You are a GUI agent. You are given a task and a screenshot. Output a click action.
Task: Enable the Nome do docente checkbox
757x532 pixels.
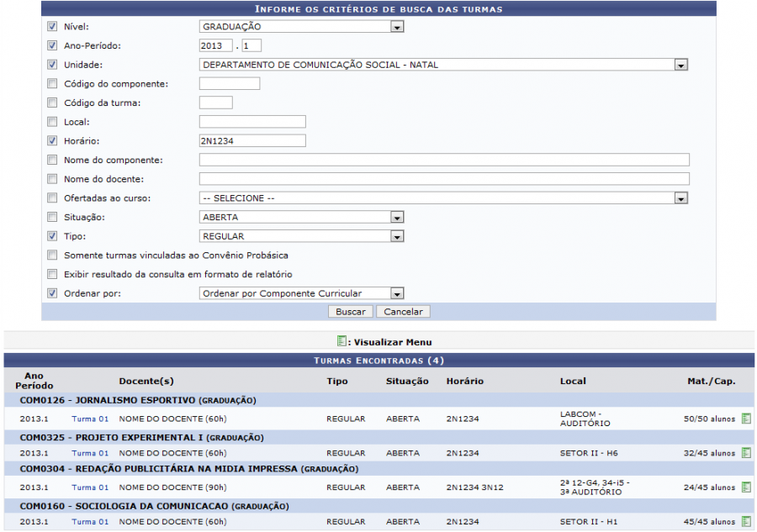(52, 179)
